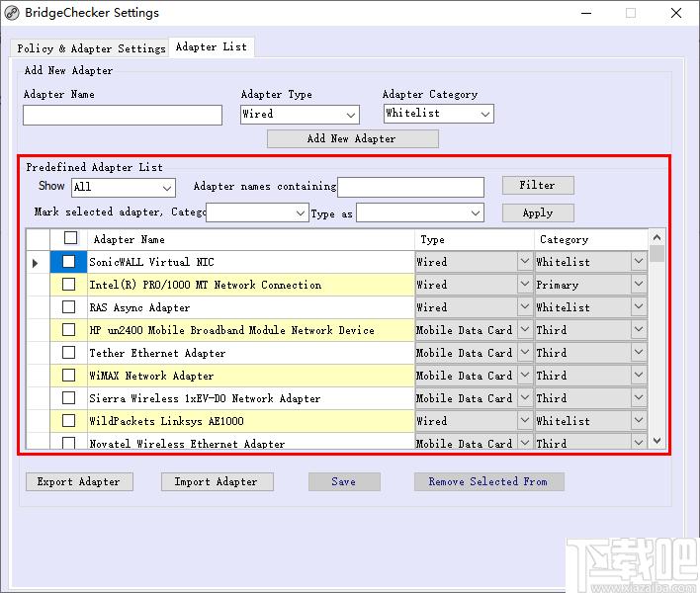Viewport: 700px width, 593px height.
Task: Check the SonicWALL Virtual NIC checkbox
Action: tap(69, 262)
